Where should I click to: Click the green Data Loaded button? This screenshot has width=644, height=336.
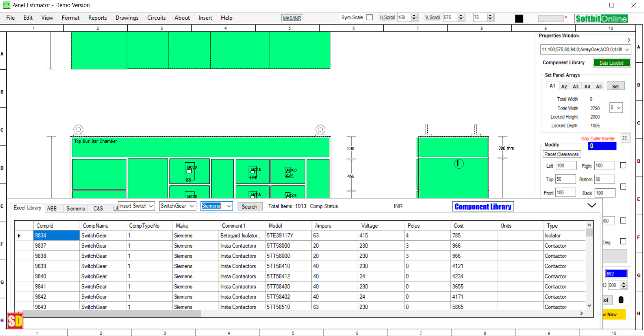tap(611, 63)
